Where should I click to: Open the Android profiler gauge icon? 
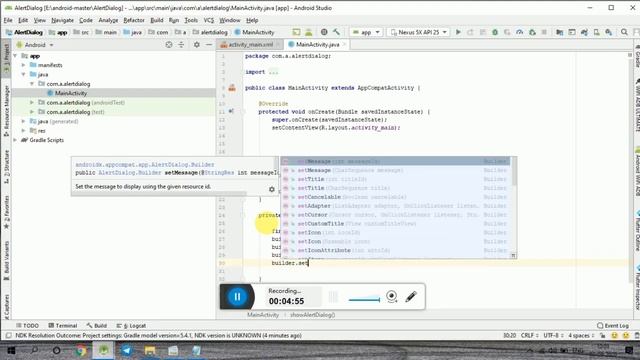click(x=519, y=32)
